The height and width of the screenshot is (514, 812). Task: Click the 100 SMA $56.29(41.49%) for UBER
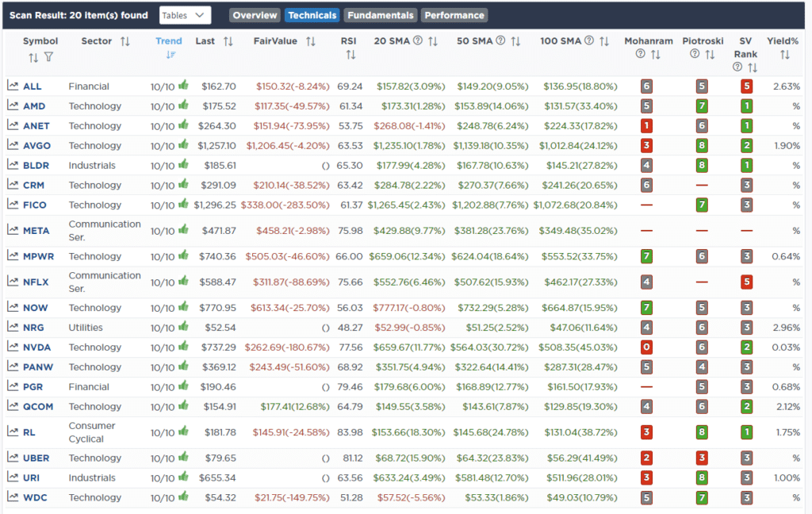pos(582,458)
